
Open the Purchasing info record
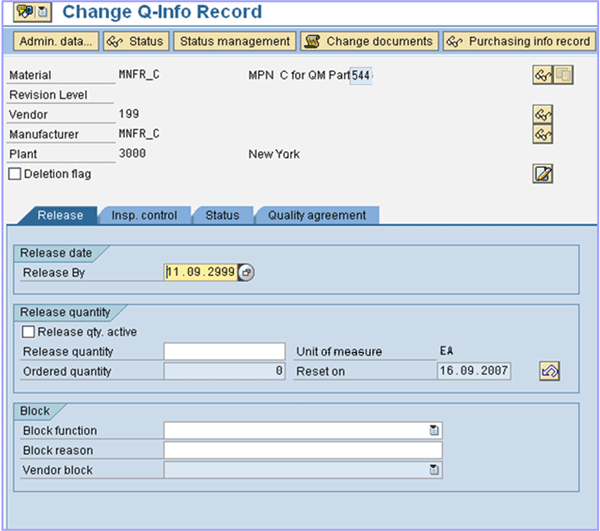(519, 41)
